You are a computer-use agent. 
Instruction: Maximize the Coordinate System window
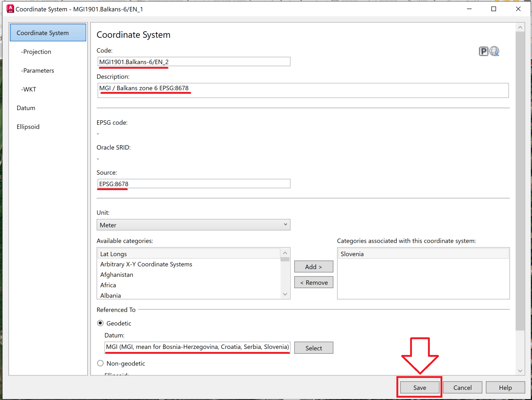[x=493, y=9]
